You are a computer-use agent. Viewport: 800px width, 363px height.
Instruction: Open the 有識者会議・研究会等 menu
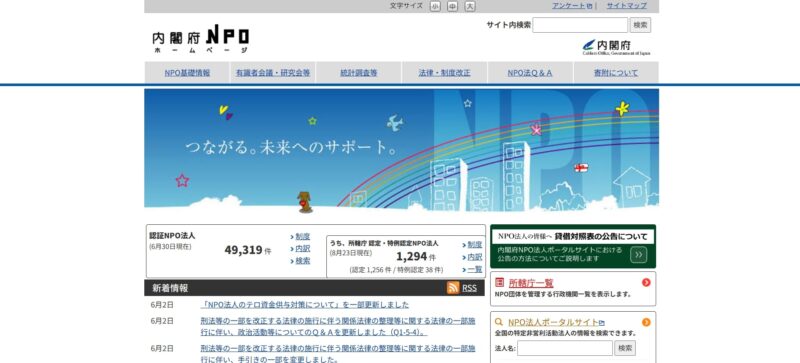click(x=273, y=73)
